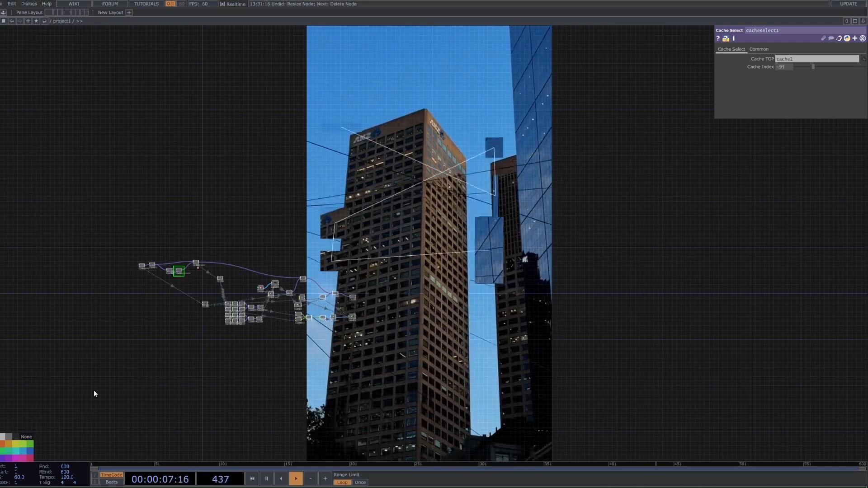
Task: Select single pane layout icon
Action: click(x=49, y=13)
